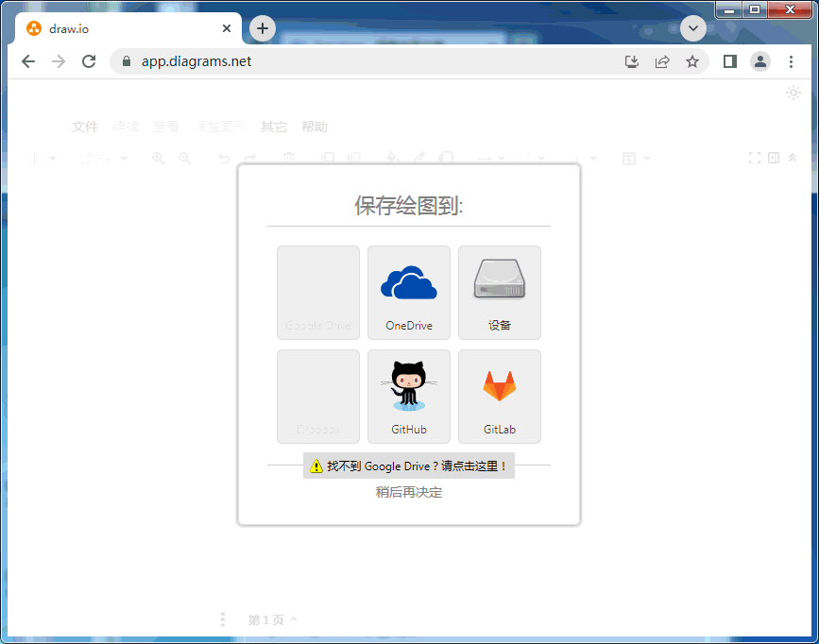
Task: Click the zoom out magnifier icon
Action: click(x=185, y=159)
